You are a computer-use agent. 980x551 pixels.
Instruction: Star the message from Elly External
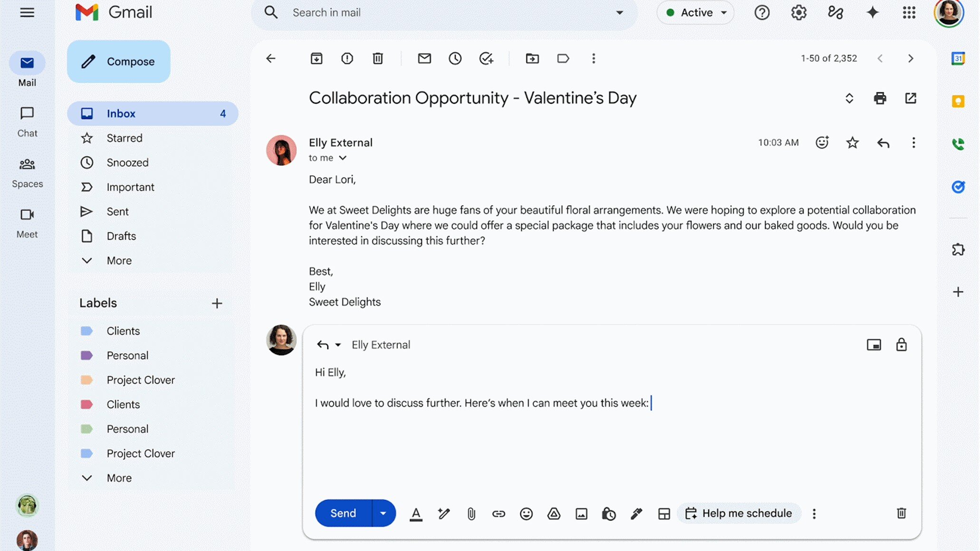[x=852, y=142]
